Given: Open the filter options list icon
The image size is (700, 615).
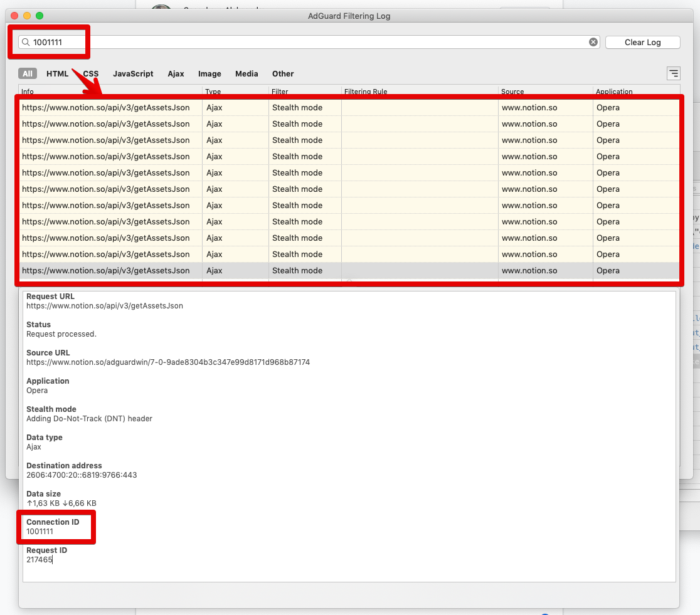Looking at the screenshot, I should pyautogui.click(x=673, y=73).
